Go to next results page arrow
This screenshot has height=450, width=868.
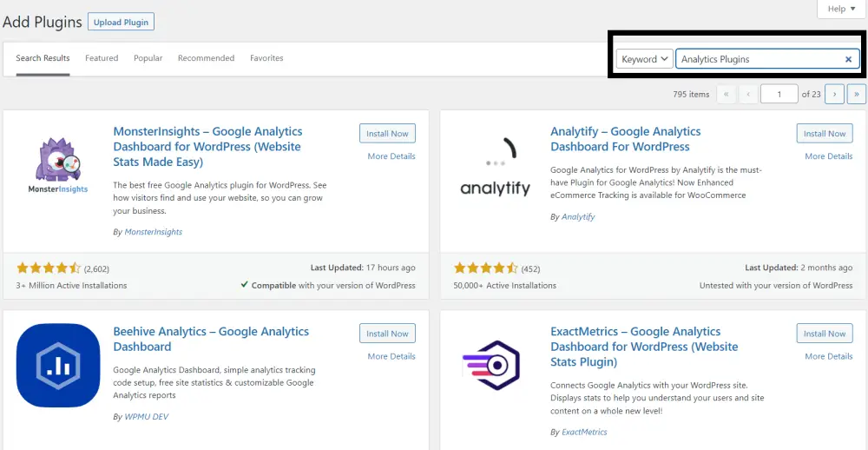[834, 94]
